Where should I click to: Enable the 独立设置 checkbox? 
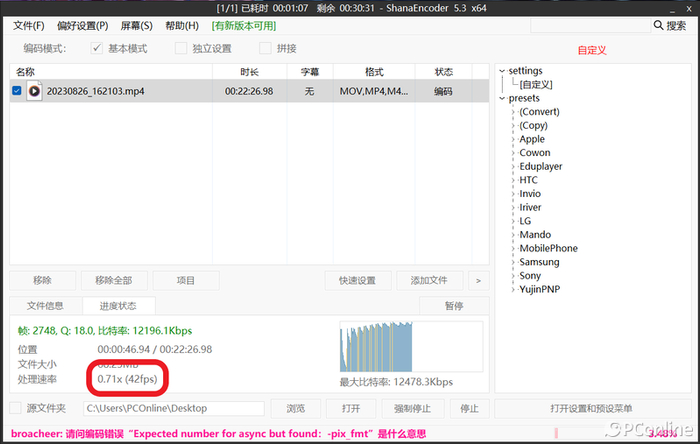[x=181, y=48]
